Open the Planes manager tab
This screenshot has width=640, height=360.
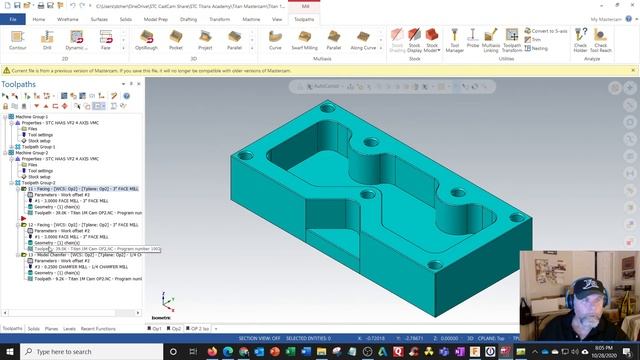pyautogui.click(x=51, y=329)
